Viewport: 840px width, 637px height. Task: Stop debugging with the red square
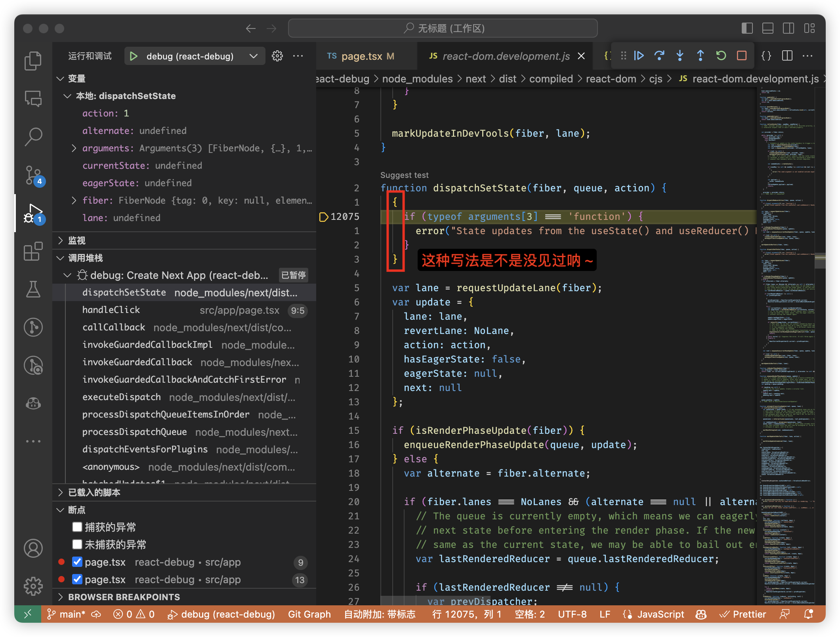[742, 56]
